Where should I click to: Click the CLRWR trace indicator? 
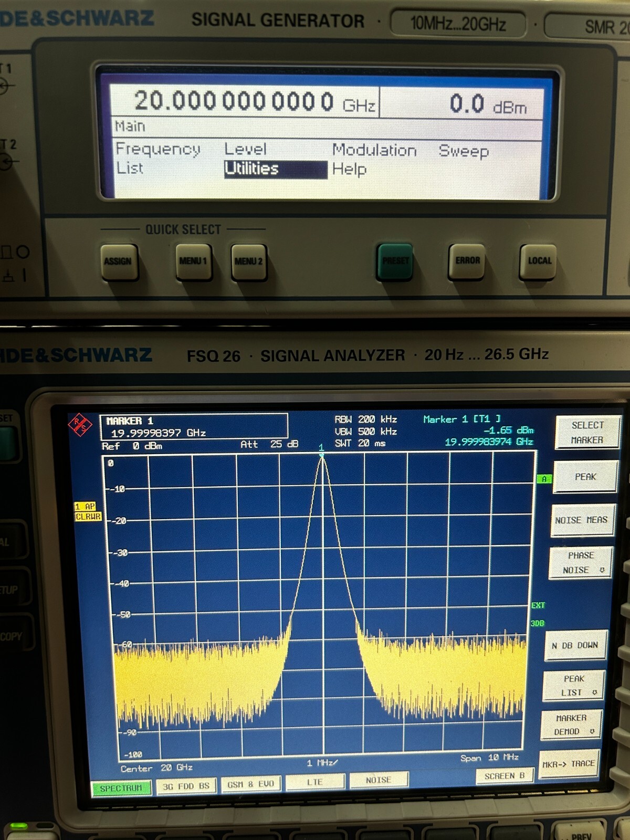tap(88, 517)
